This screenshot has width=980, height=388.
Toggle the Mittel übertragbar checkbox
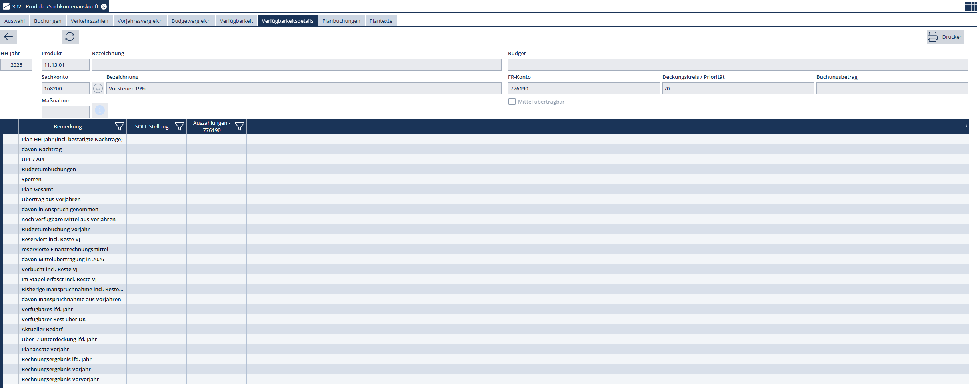(x=512, y=102)
